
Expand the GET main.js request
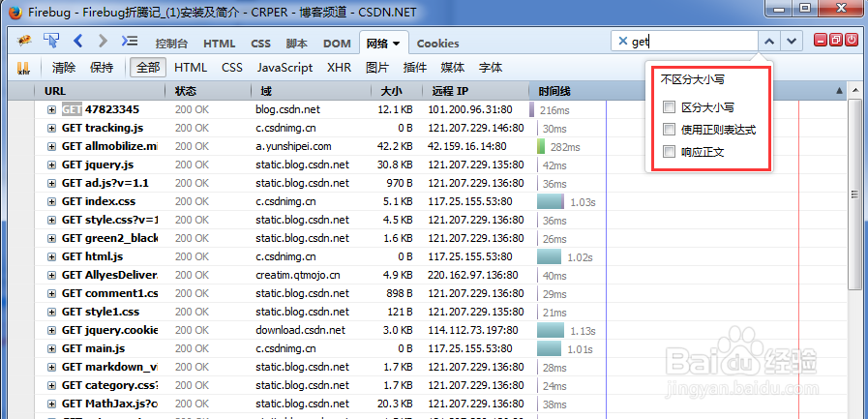click(x=51, y=348)
